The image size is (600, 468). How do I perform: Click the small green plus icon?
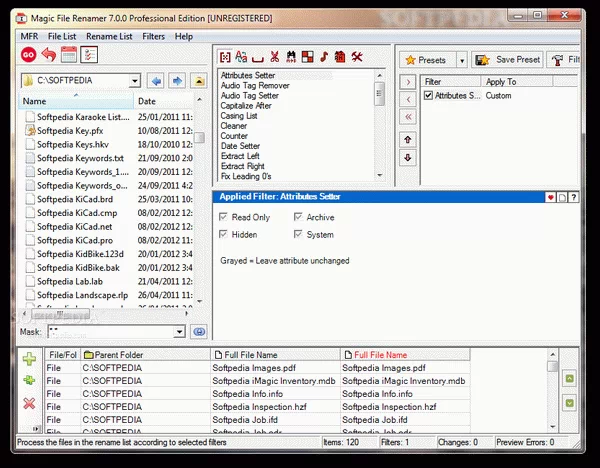29,380
